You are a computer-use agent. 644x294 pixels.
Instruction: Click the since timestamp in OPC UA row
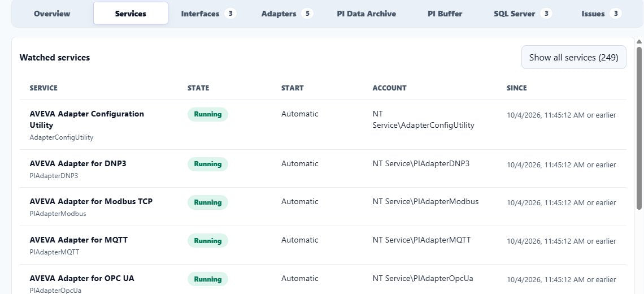tap(562, 280)
